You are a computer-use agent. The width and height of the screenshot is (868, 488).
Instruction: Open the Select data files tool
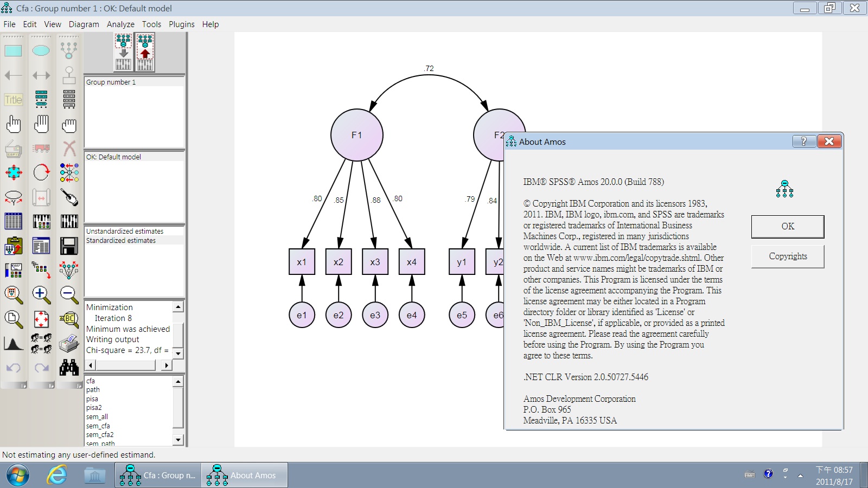tap(14, 222)
